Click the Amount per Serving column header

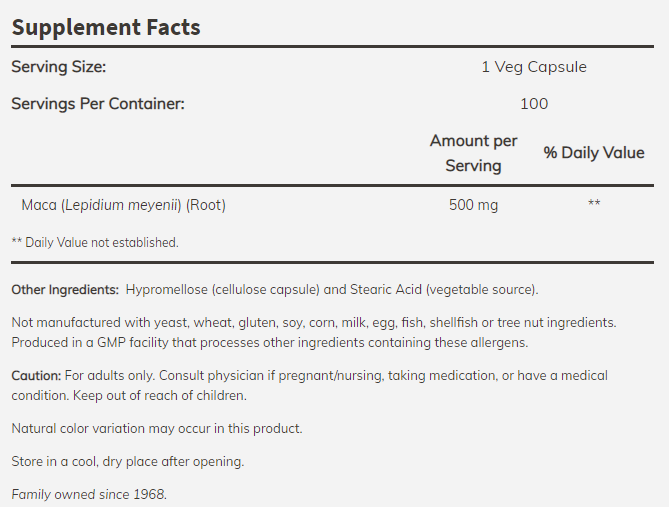[x=473, y=153]
